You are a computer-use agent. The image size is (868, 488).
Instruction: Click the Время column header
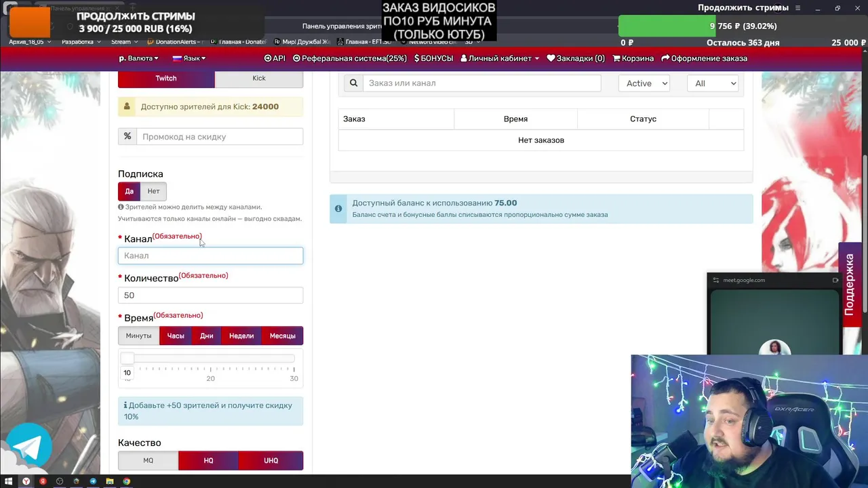click(515, 119)
